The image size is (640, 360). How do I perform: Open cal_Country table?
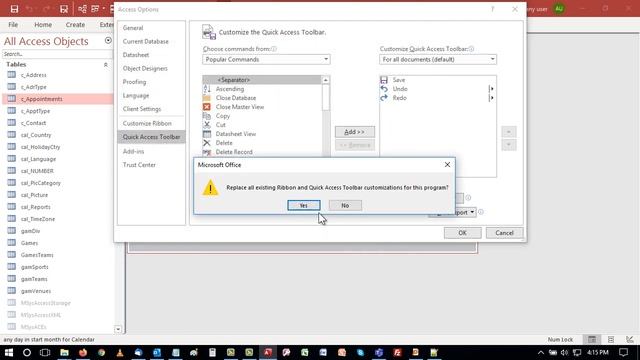tap(36, 135)
